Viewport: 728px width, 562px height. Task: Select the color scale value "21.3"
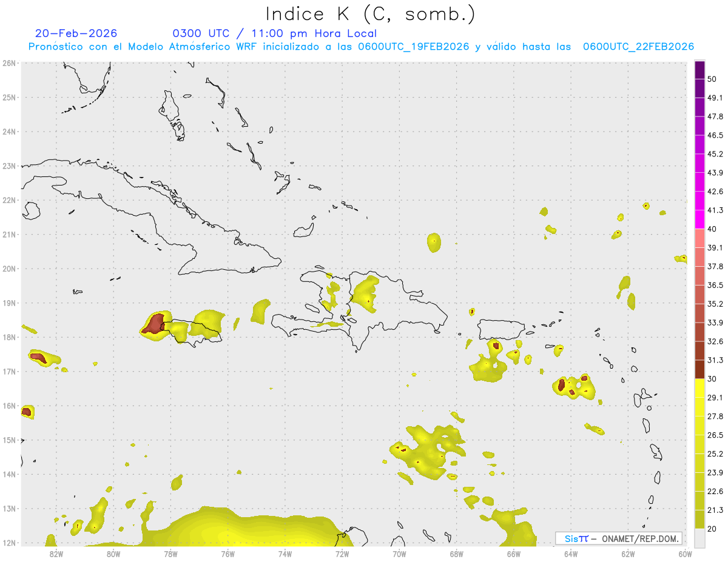pyautogui.click(x=715, y=510)
